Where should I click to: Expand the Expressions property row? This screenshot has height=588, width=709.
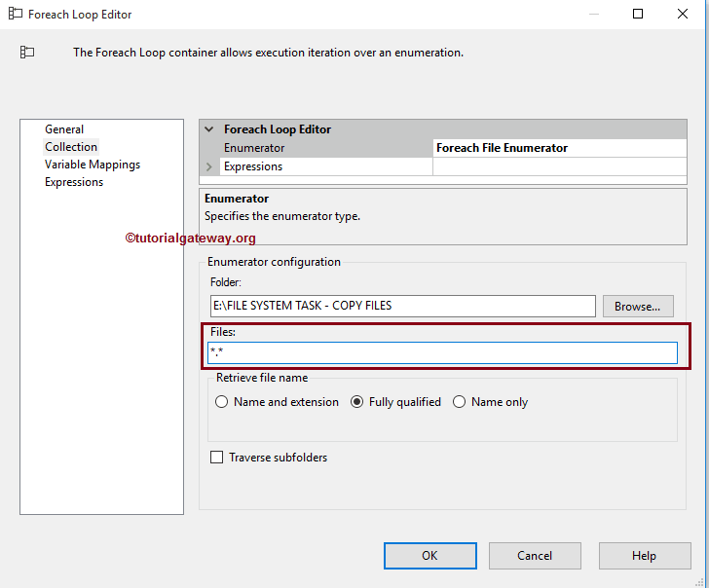208,166
